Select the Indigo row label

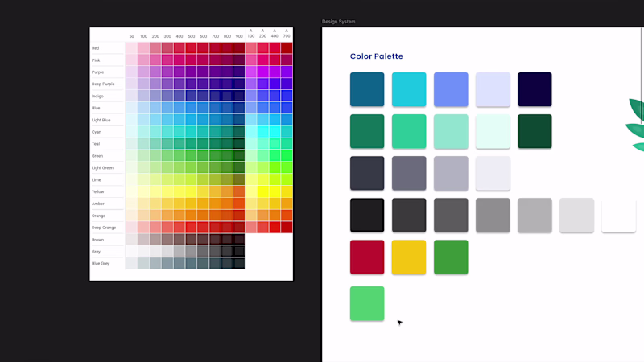click(97, 96)
